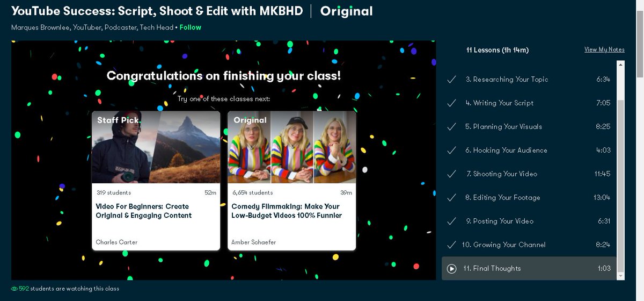Click Congratulations on finishing your class heading
The width and height of the screenshot is (644, 301).
point(224,76)
